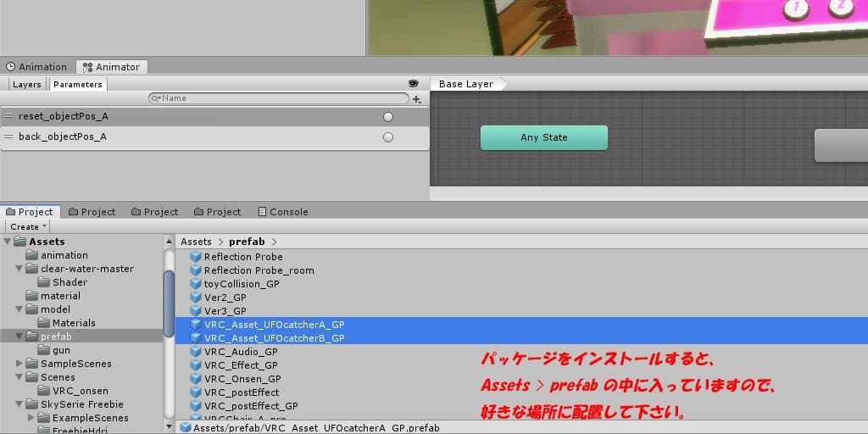Select the VRC_onsen folder
The width and height of the screenshot is (868, 434).
pyautogui.click(x=81, y=391)
